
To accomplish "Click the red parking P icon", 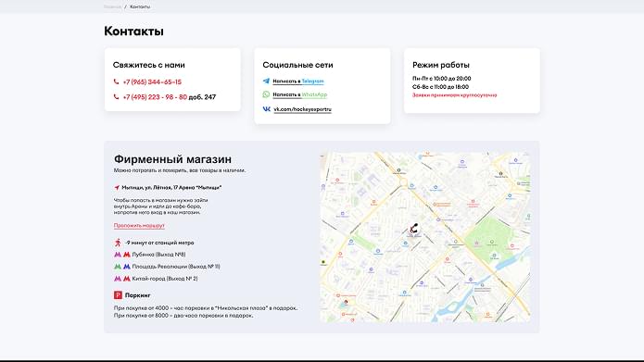I will pyautogui.click(x=118, y=294).
